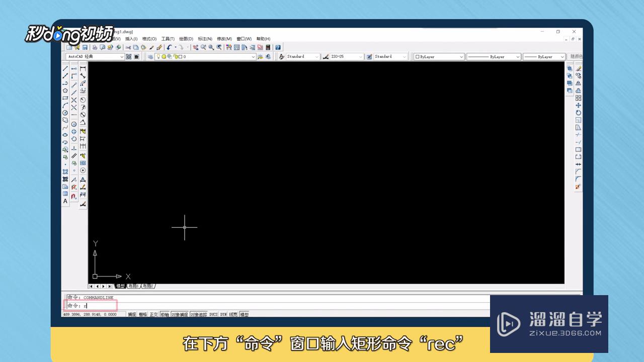The height and width of the screenshot is (362, 644).
Task: Open the 帮助(H) menu
Action: click(263, 39)
